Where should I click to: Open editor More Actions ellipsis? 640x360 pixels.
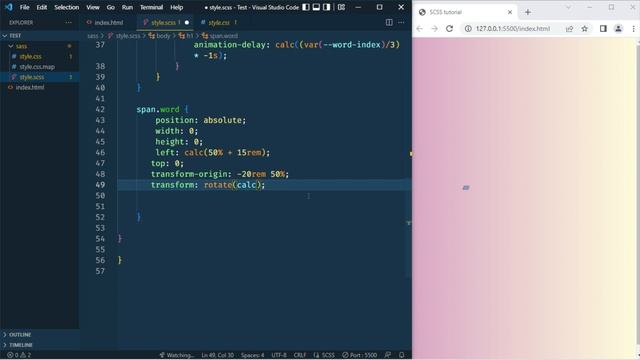point(401,22)
